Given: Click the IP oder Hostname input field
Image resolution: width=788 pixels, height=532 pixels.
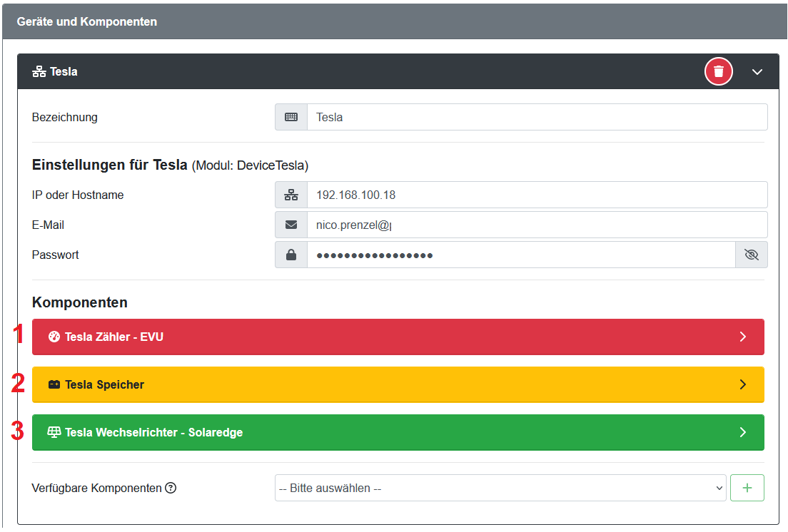Looking at the screenshot, I should tap(535, 195).
